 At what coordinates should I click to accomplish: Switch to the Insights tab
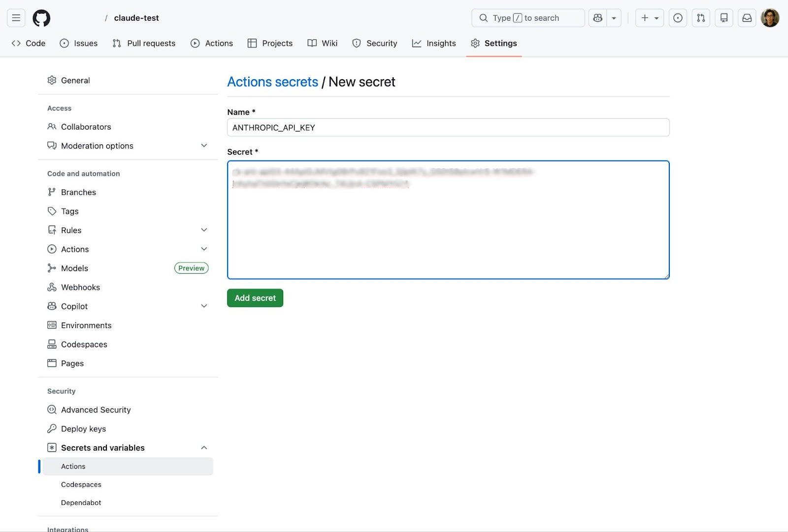click(434, 43)
